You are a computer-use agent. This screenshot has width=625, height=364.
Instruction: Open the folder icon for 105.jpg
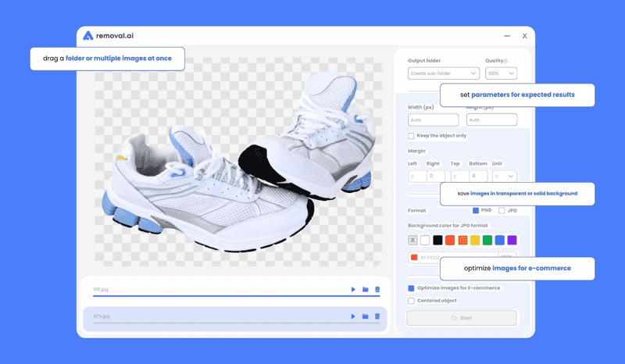pos(365,290)
